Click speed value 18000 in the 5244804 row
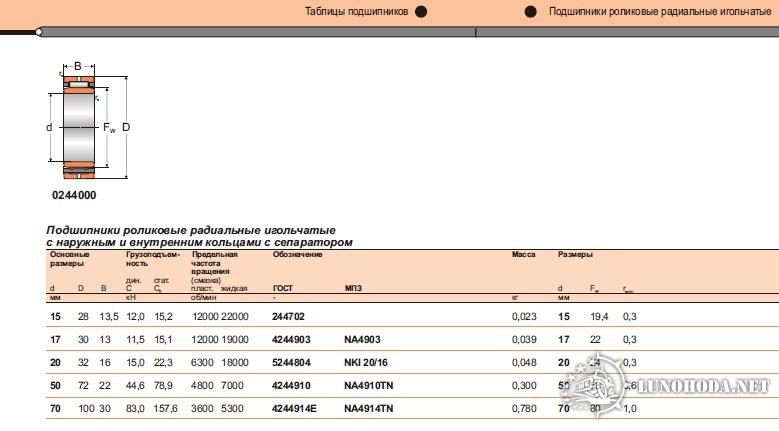The width and height of the screenshot is (779, 431). (x=234, y=362)
